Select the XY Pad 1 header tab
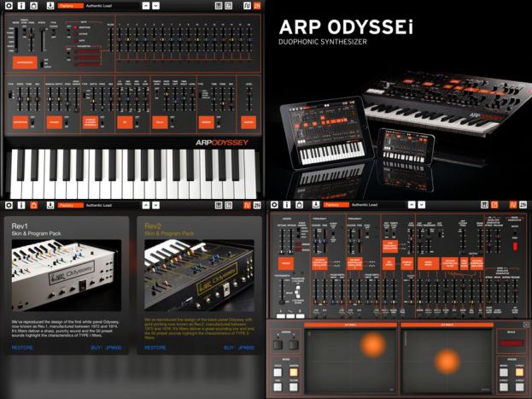This screenshot has width=532, height=399. click(x=350, y=325)
